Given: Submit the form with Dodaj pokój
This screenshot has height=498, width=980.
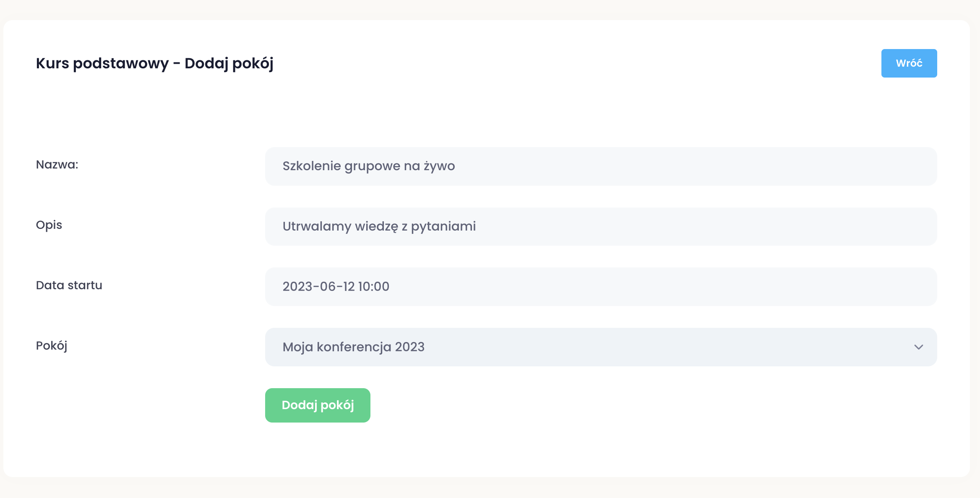Looking at the screenshot, I should point(318,405).
